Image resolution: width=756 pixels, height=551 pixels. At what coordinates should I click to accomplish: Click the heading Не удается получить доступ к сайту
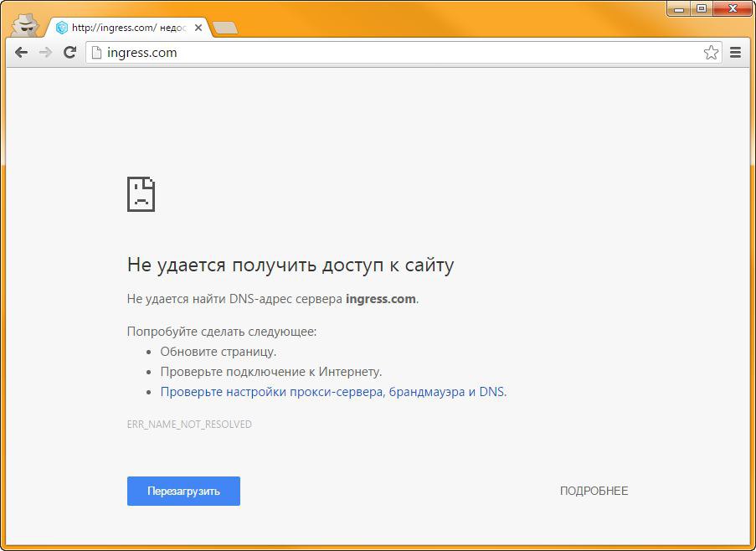(291, 265)
